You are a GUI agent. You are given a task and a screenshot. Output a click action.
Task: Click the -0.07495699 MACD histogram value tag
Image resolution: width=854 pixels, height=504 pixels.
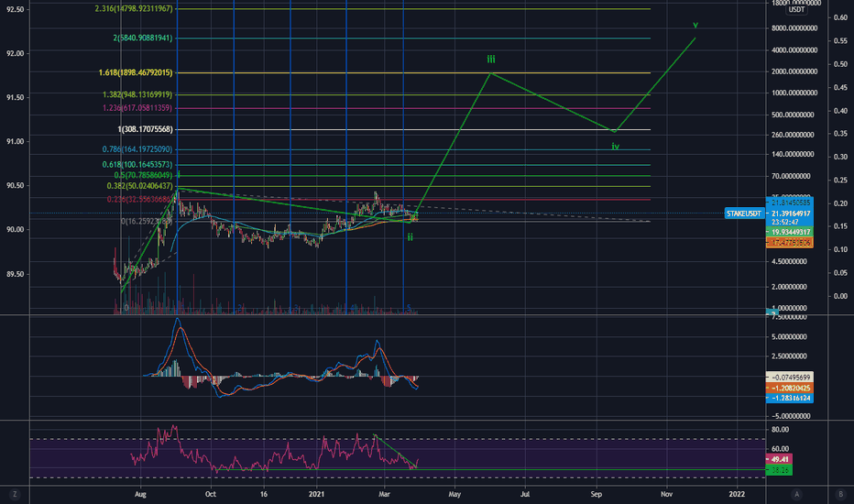pyautogui.click(x=789, y=377)
